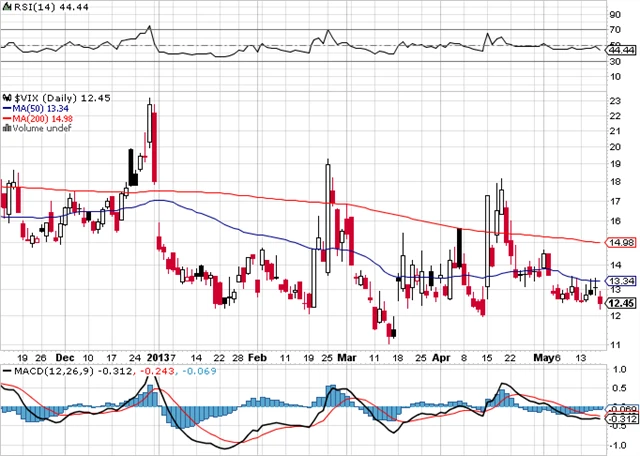Viewport: 640px width, 456px height.
Task: Click the -0.069 histogram tag on right axis
Action: (621, 409)
